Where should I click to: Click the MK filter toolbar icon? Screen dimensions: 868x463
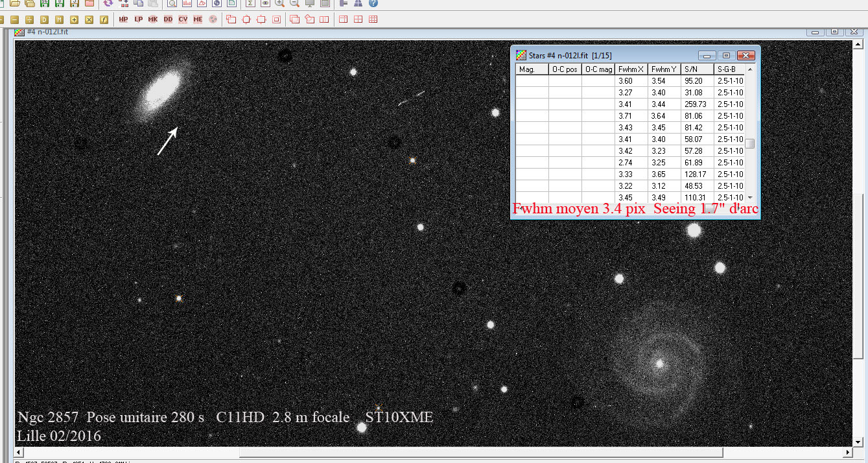(x=153, y=19)
